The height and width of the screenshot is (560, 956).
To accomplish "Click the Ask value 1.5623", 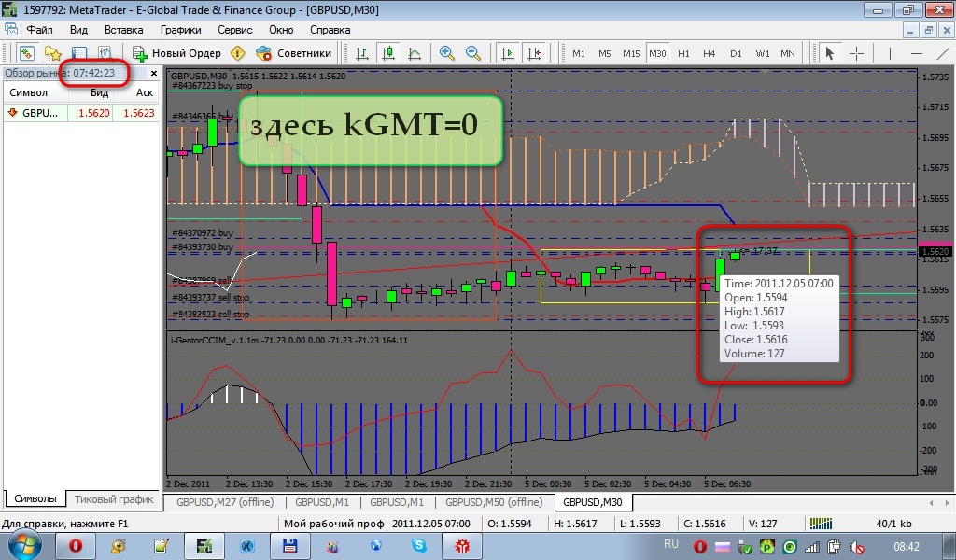I will [139, 113].
